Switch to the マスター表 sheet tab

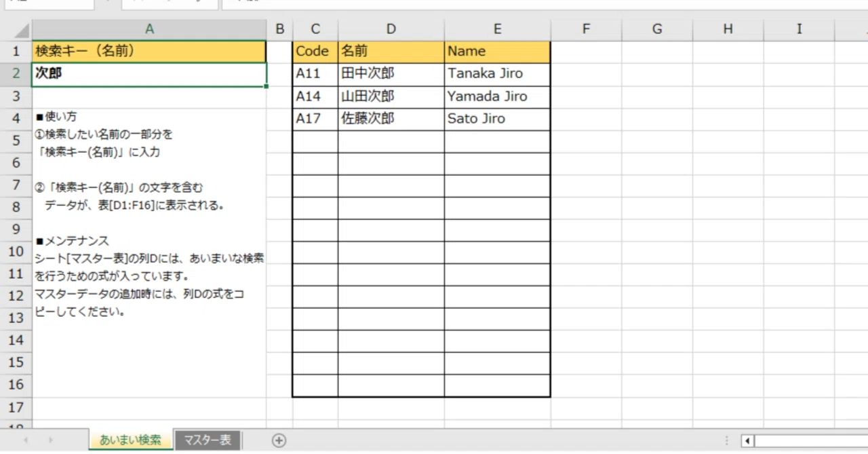208,440
